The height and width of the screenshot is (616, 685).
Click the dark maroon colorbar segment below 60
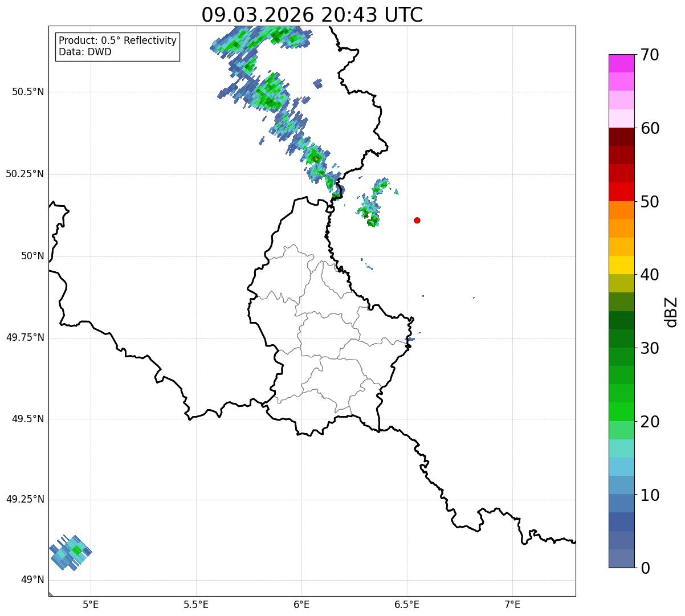(621, 137)
